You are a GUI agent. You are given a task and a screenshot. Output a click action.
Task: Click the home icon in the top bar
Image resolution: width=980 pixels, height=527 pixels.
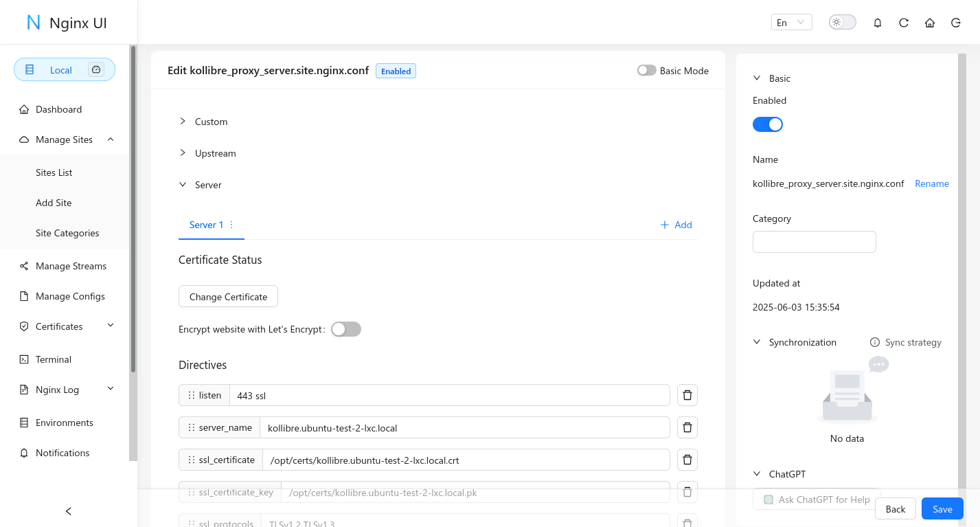pyautogui.click(x=929, y=22)
